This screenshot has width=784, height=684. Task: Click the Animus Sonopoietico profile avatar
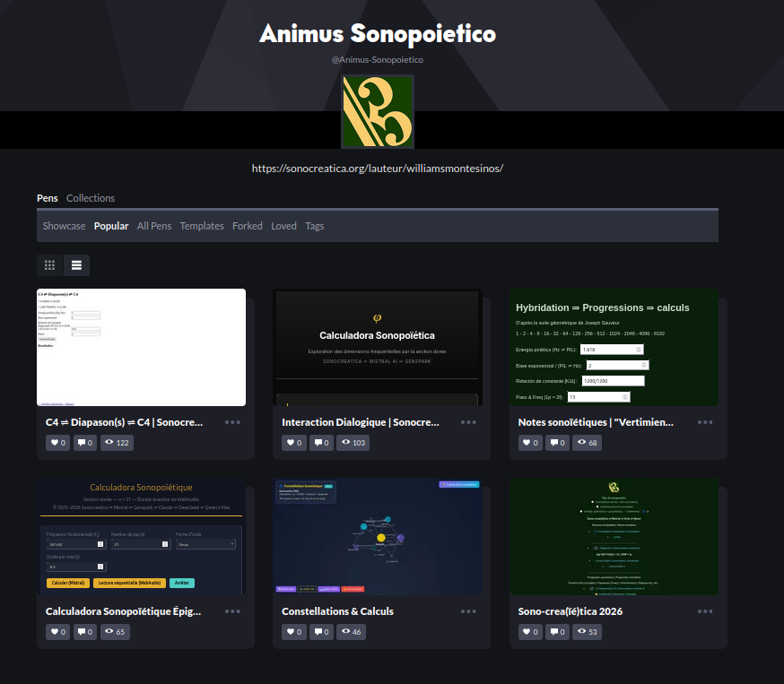point(378,112)
